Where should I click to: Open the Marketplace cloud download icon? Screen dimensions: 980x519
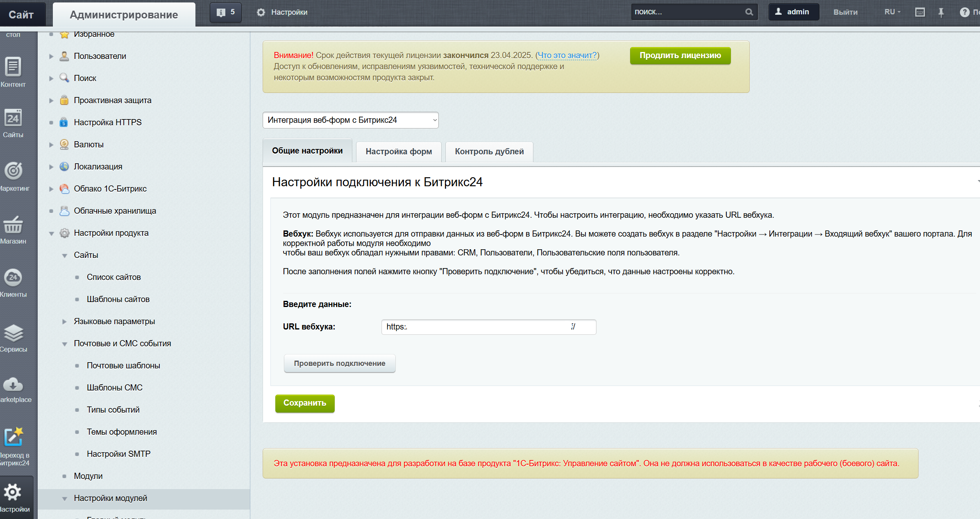(x=13, y=384)
